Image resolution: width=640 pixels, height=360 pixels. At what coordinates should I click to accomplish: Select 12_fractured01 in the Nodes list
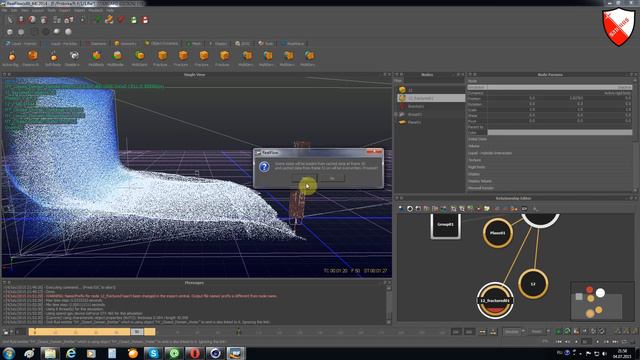(431, 98)
